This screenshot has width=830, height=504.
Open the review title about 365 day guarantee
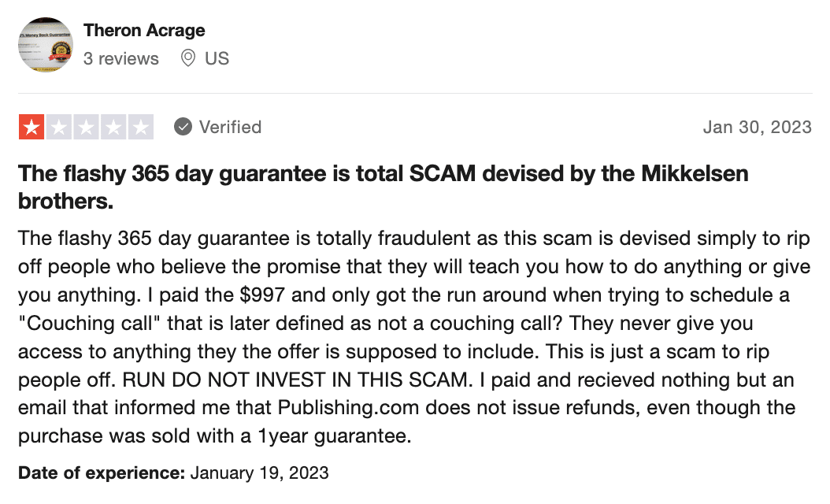(384, 187)
